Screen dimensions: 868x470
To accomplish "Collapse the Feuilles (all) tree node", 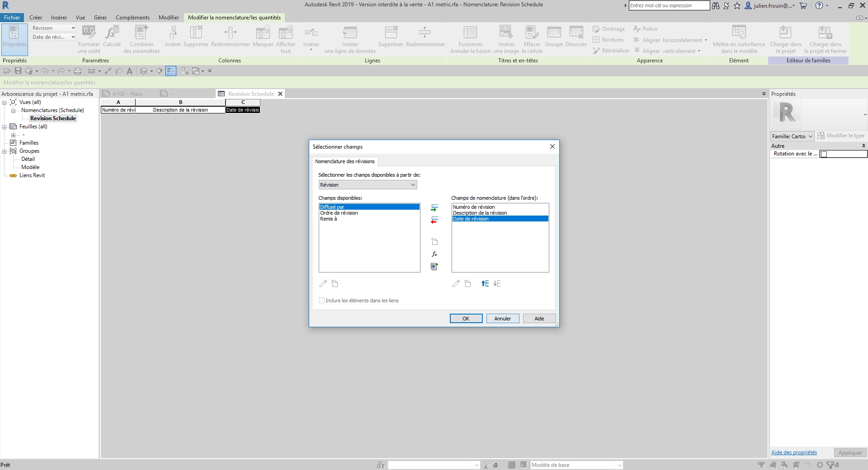I will (x=5, y=127).
